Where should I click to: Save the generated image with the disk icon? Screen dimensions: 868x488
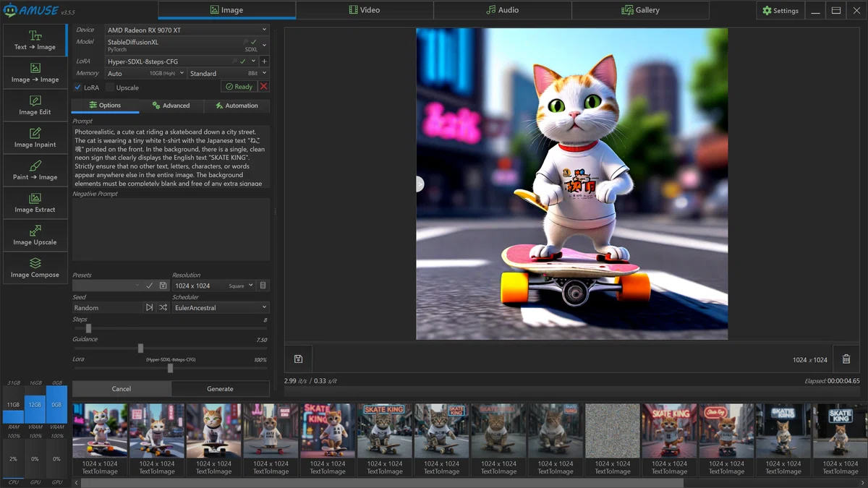(x=298, y=359)
